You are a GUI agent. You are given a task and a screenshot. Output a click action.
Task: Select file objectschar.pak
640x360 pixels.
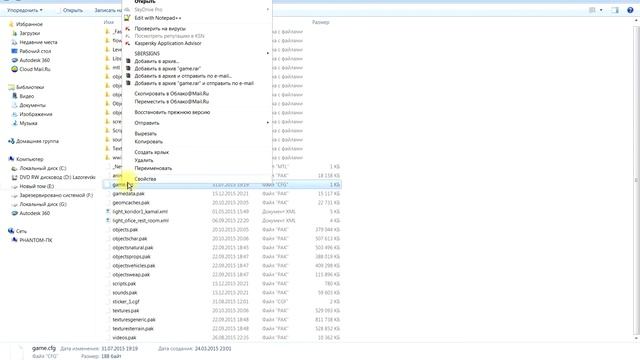[130, 238]
